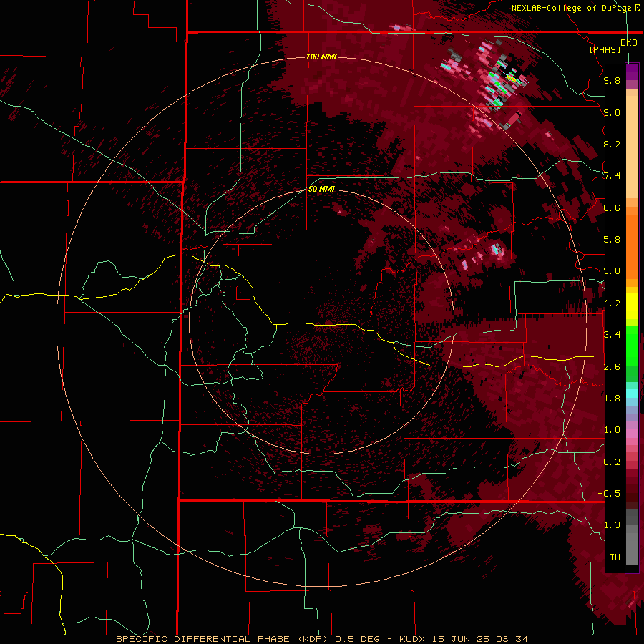Click the TH label at the bottom of the scale

click(615, 557)
